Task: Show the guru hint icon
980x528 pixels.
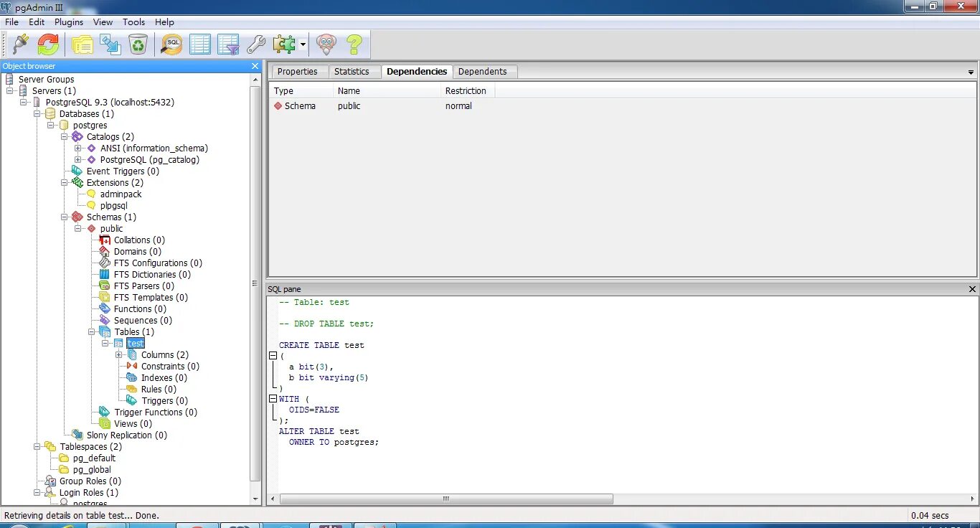Action: (326, 44)
